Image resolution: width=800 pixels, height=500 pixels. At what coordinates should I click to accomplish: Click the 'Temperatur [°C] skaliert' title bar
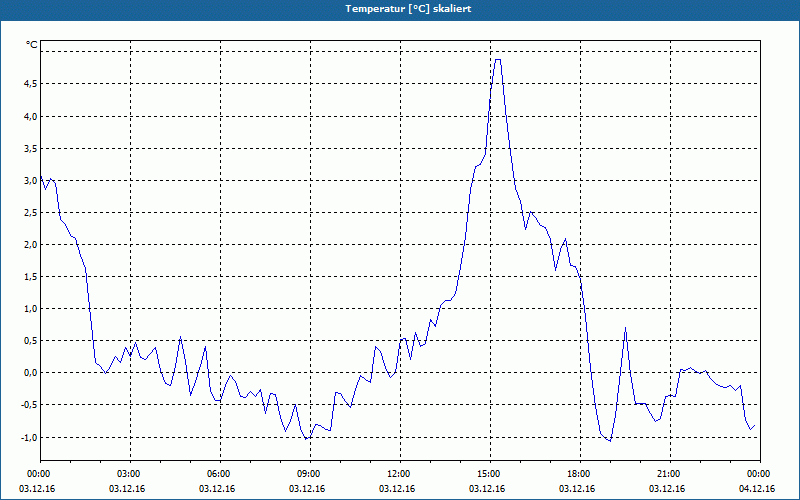(x=400, y=9)
